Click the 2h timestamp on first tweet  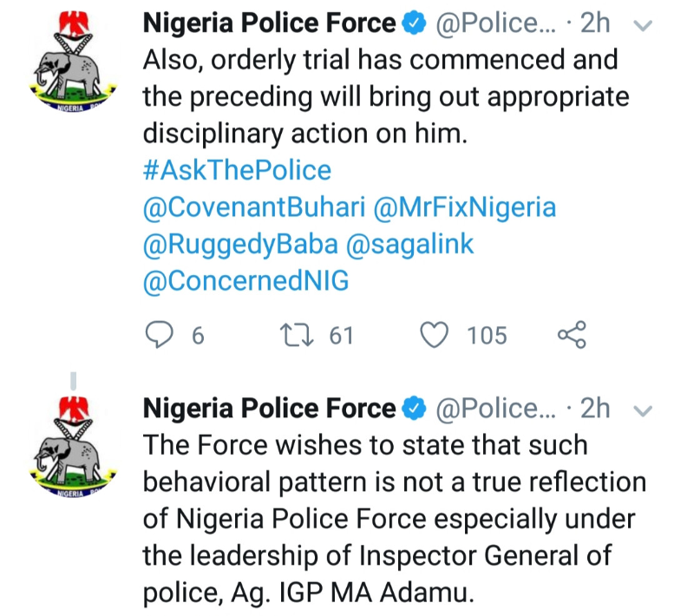(595, 24)
